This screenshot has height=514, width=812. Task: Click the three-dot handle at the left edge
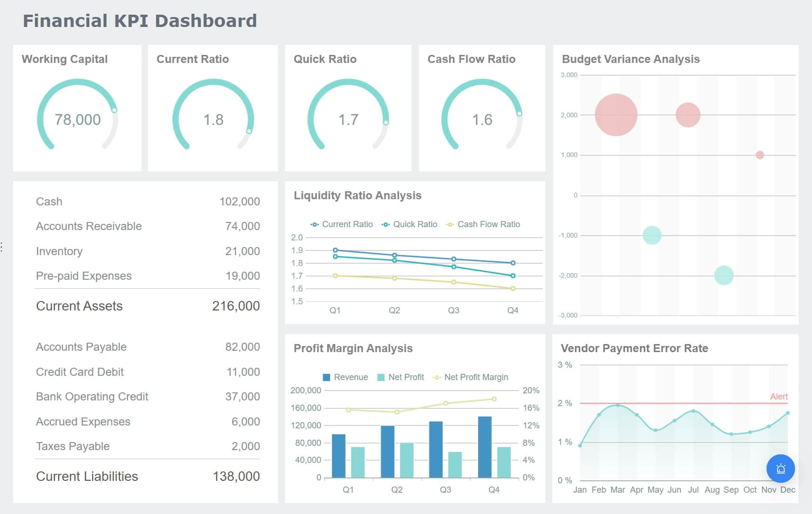click(2, 247)
